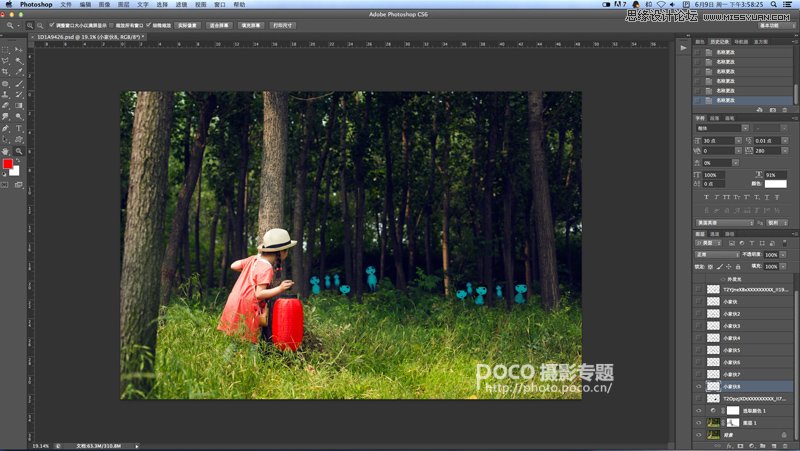The image size is (800, 451).
Task: Open the 窗口 menu
Action: pyautogui.click(x=220, y=4)
